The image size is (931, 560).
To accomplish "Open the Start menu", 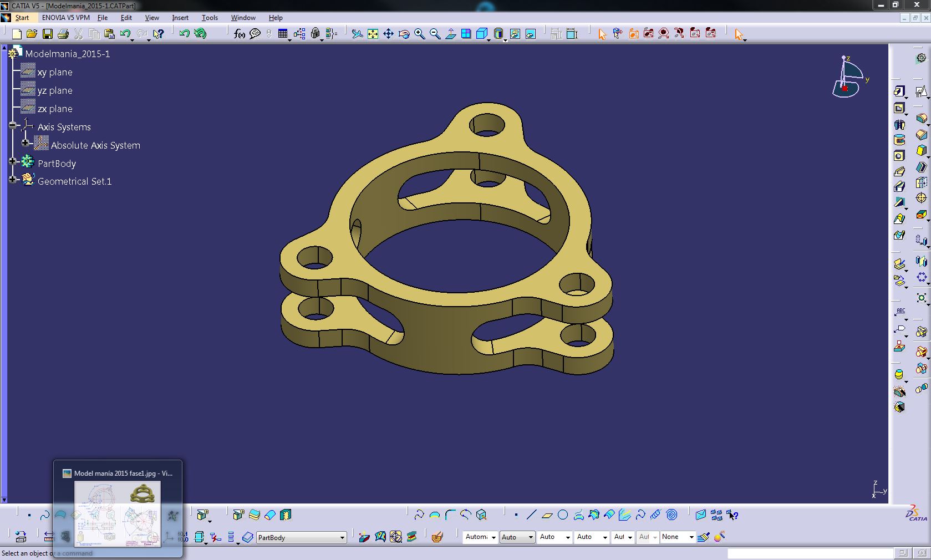I will click(22, 18).
